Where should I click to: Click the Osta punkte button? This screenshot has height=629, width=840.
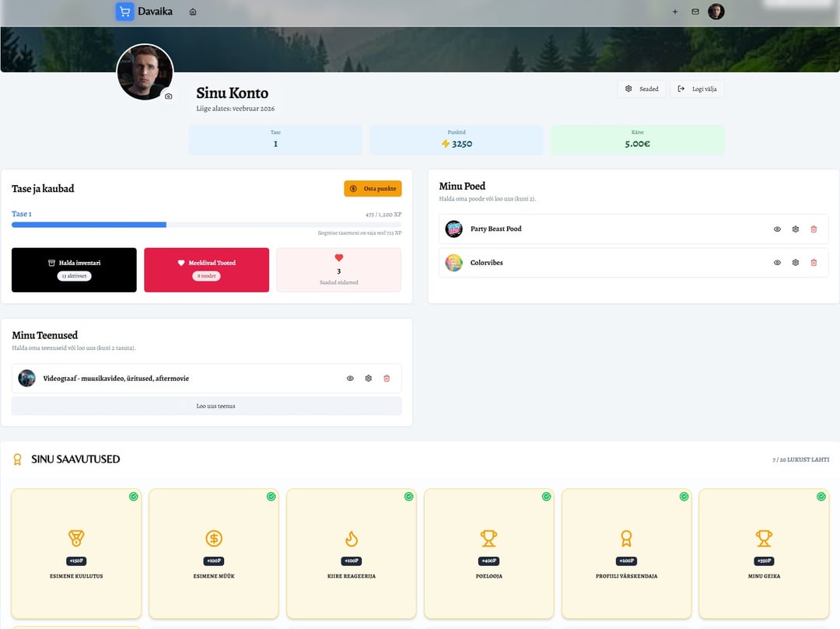[373, 189]
